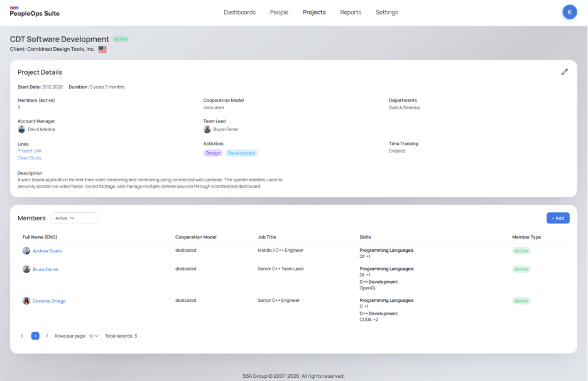Open the Case Study link
This screenshot has width=588, height=381.
tap(30, 158)
